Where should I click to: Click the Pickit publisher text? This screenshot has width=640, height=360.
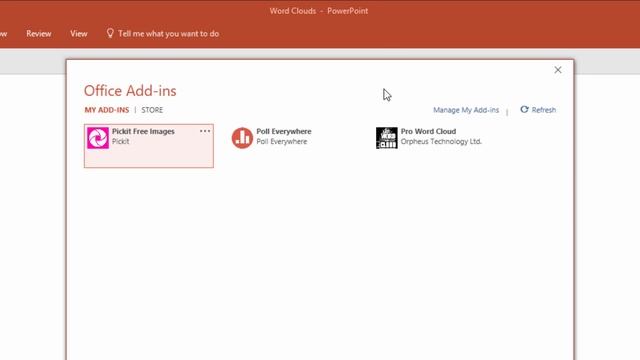click(x=120, y=142)
